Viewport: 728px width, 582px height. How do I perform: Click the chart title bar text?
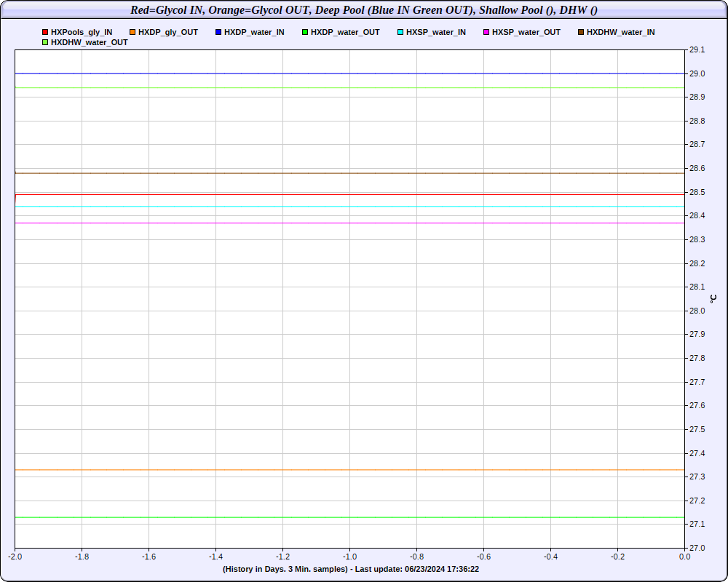coord(364,9)
